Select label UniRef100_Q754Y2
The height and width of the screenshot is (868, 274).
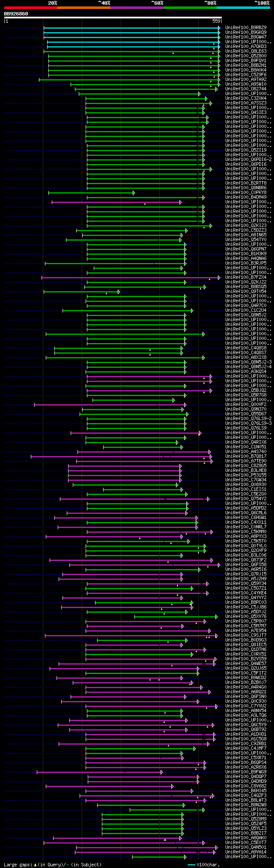coord(246,498)
